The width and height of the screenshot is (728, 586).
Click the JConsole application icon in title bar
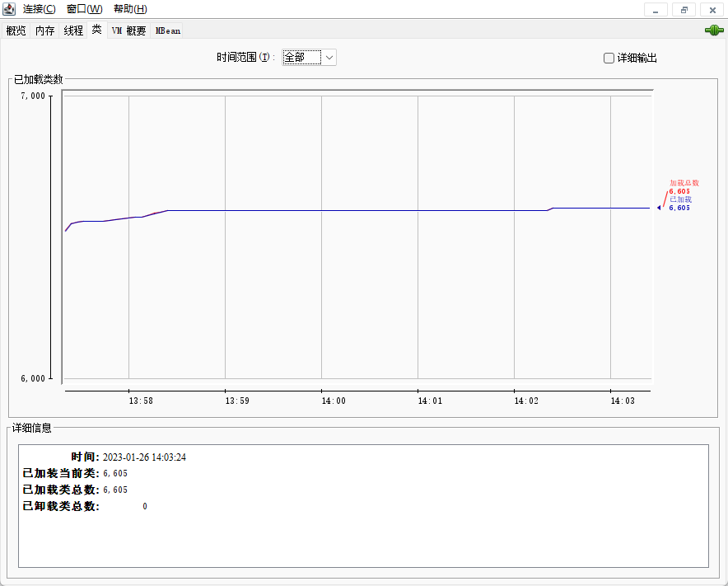(x=9, y=9)
